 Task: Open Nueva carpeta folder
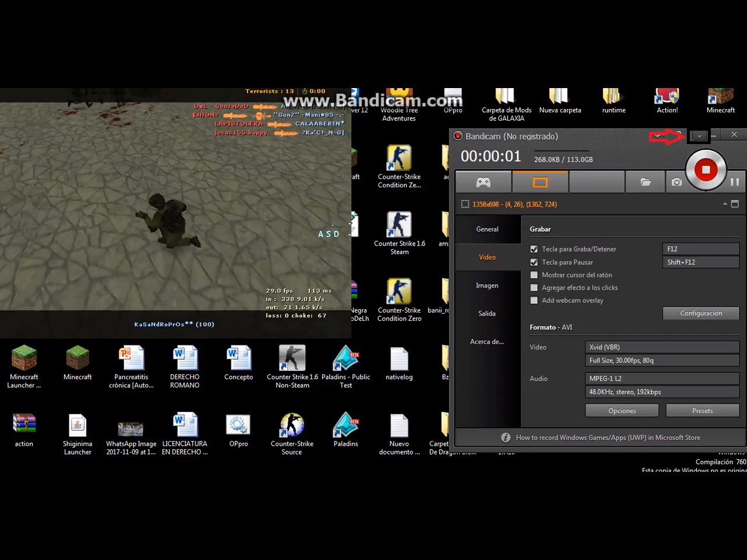[x=560, y=101]
